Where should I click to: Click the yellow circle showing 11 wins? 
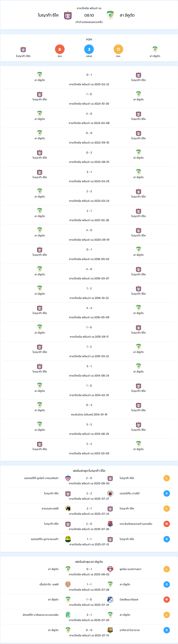(x=118, y=49)
